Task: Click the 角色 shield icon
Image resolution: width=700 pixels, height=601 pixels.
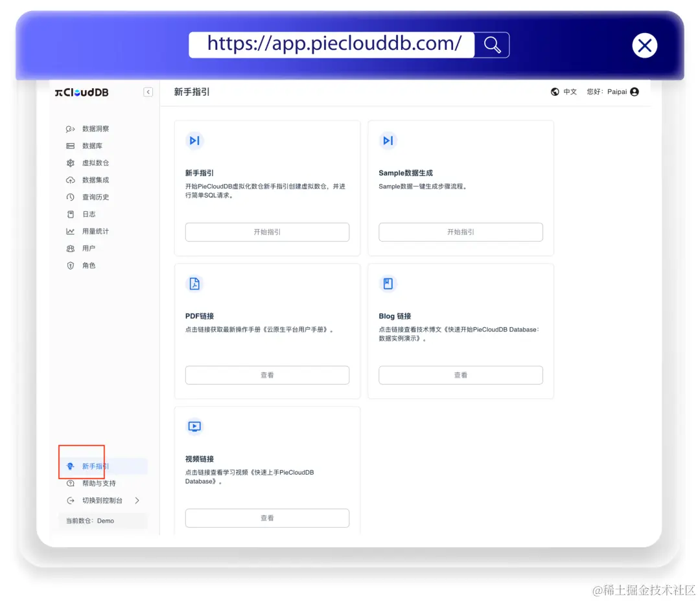Action: (x=70, y=266)
